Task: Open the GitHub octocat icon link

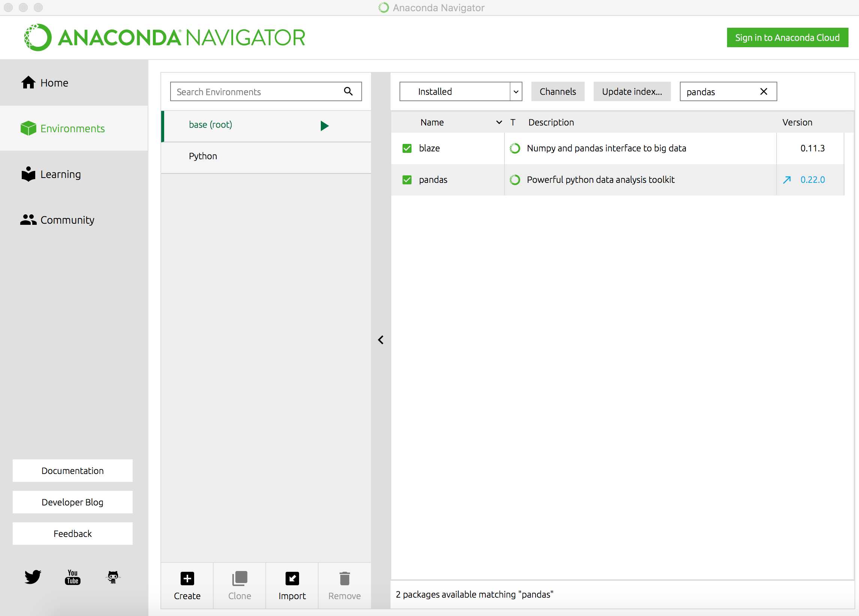Action: tap(113, 577)
